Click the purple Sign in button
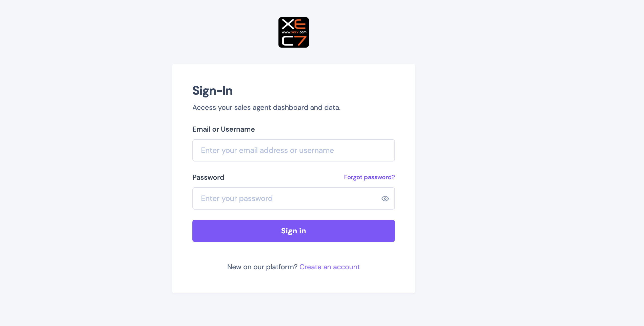 click(x=293, y=231)
